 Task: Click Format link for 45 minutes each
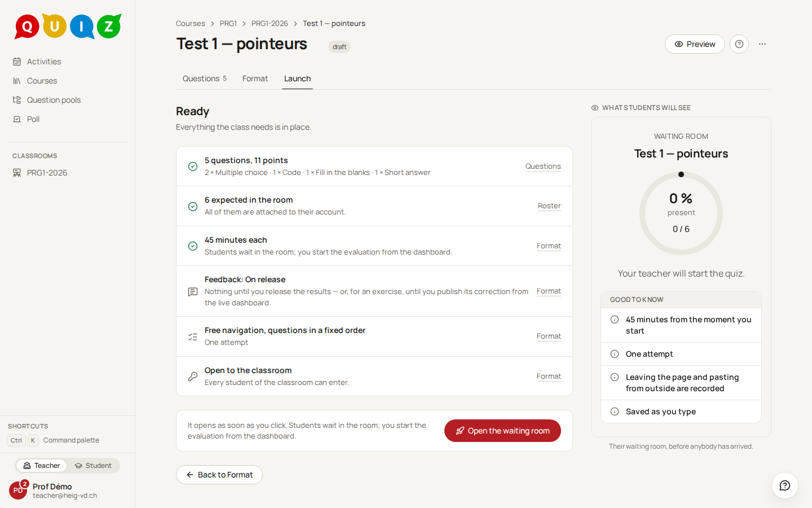[x=549, y=246]
